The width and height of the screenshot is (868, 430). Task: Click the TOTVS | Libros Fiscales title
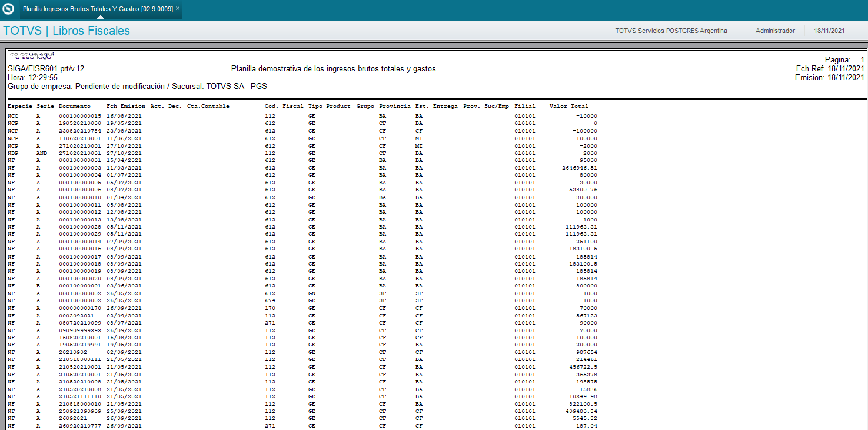(x=66, y=31)
